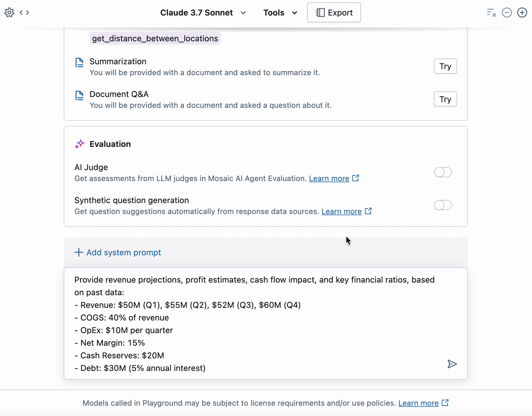Click the Document Q&A document icon

coord(79,95)
